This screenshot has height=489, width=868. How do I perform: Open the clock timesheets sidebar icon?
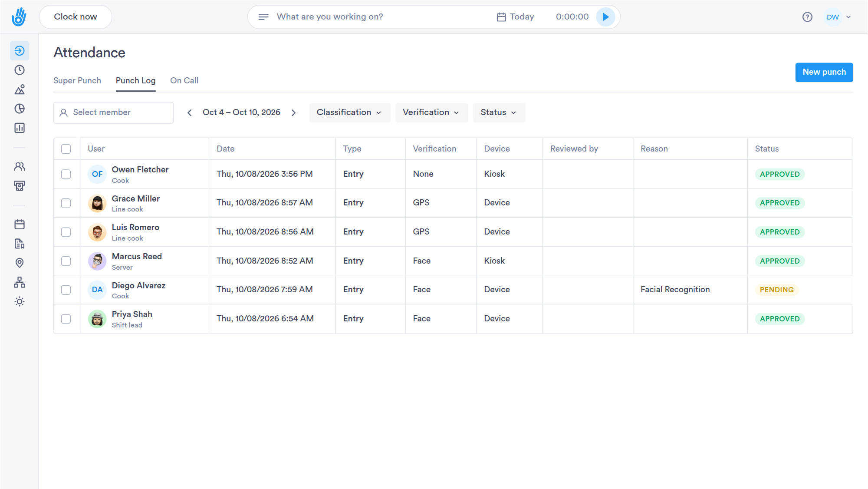pos(20,70)
